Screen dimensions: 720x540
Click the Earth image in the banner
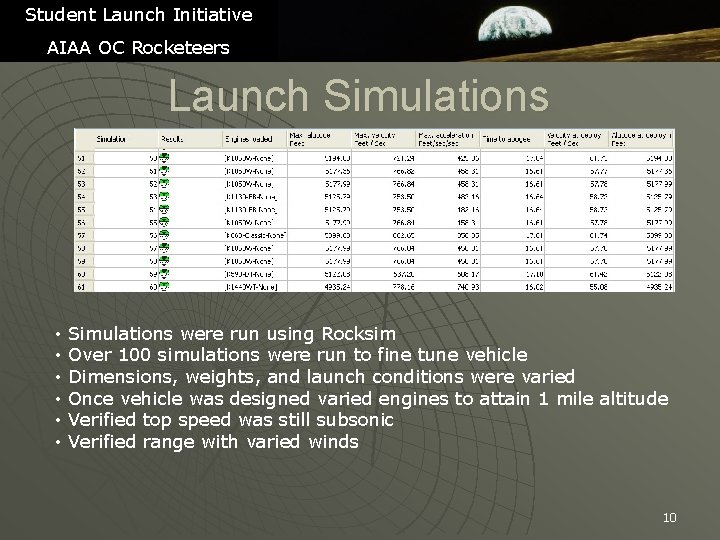(515, 24)
